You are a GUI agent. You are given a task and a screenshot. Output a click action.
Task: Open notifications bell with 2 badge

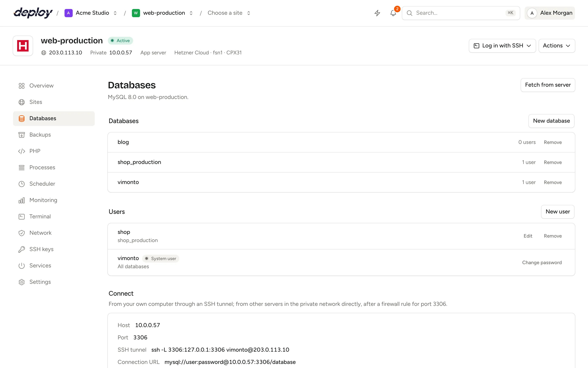click(393, 13)
